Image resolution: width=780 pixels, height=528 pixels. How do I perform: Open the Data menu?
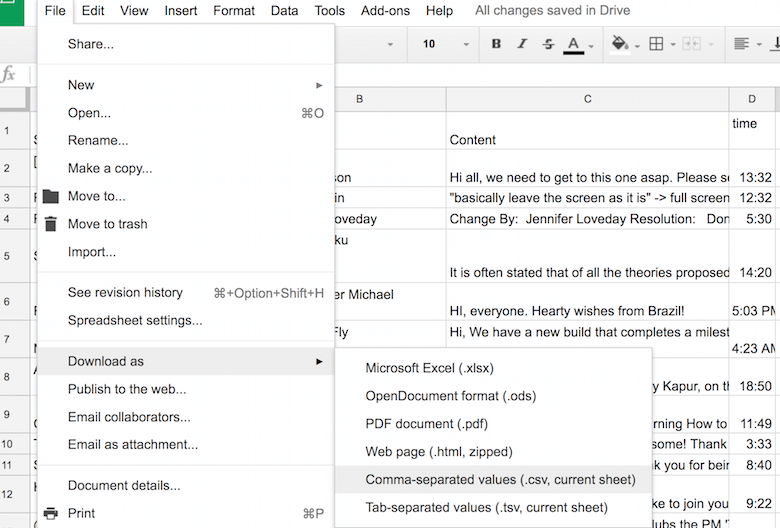[x=284, y=11]
